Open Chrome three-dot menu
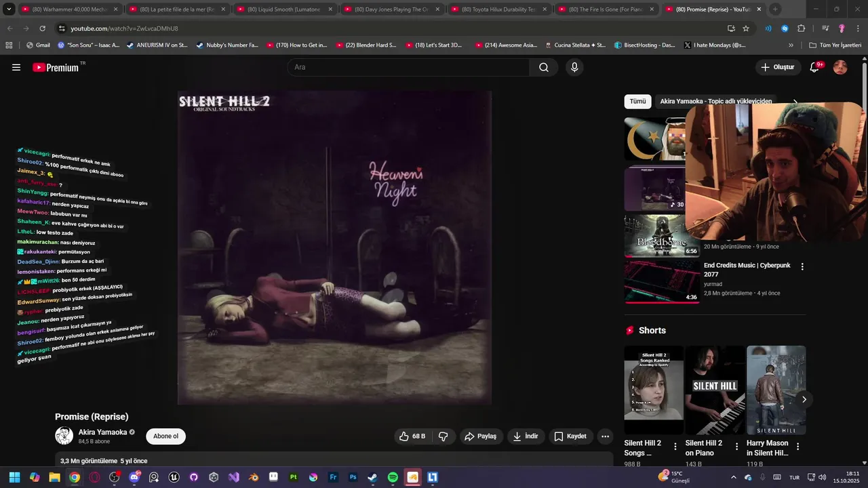Screen dimensions: 868x488 [858, 28]
